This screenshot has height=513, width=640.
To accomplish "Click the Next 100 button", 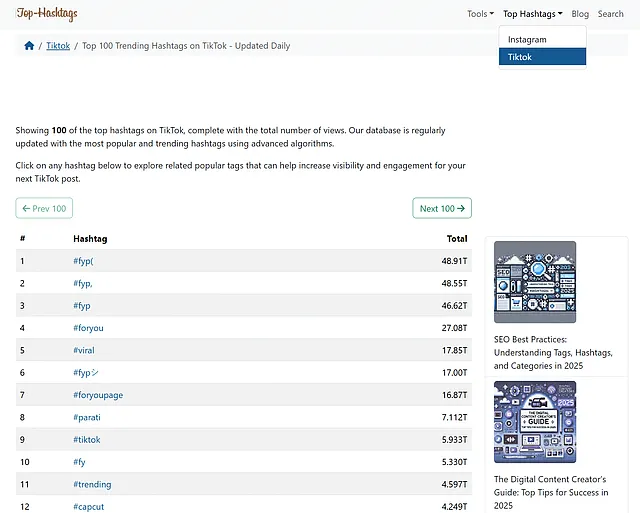I will 442,208.
